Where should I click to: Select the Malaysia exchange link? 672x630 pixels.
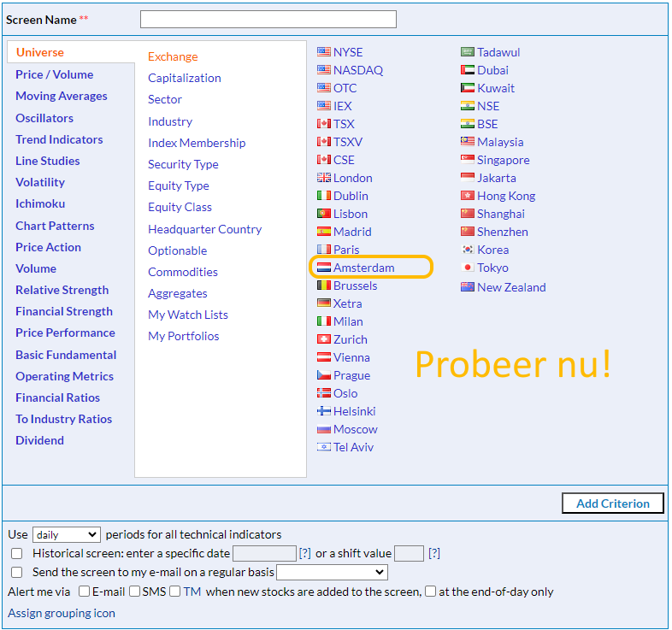[x=500, y=142]
